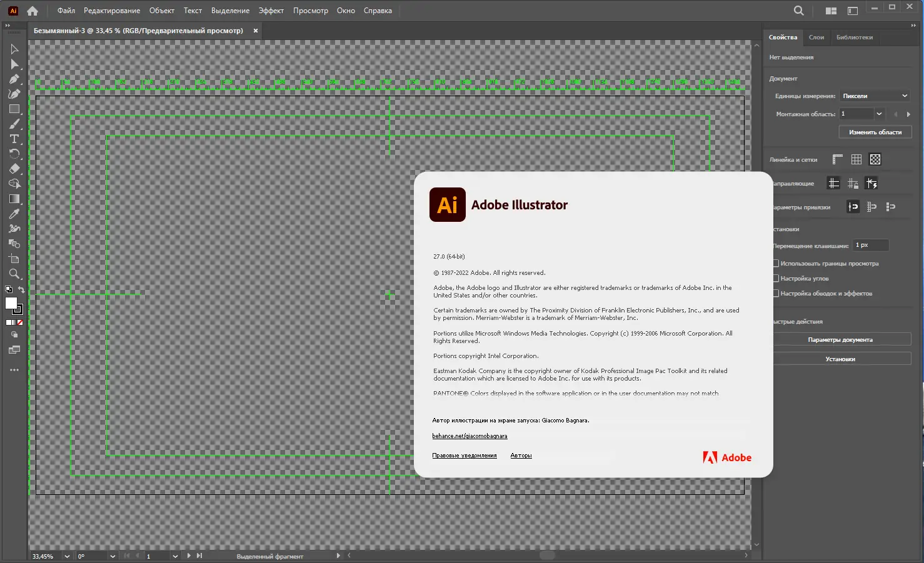The image size is (924, 563).
Task: Open the Эффект menu
Action: click(271, 11)
